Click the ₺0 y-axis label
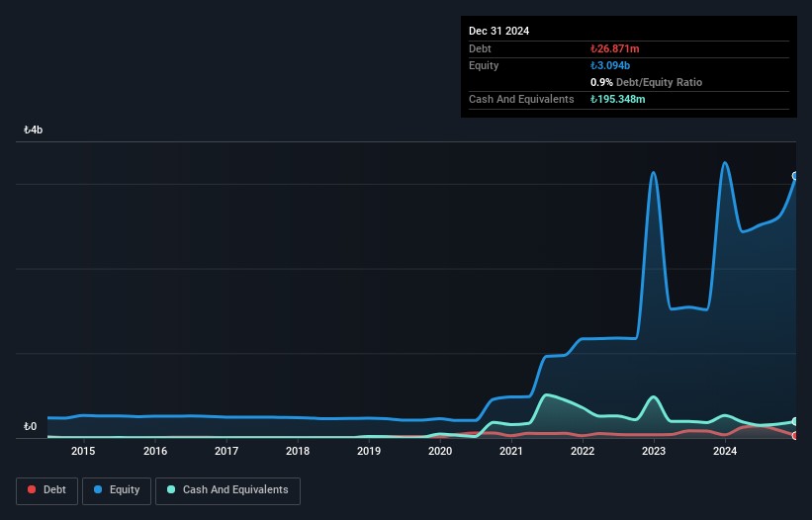Screen dimensions: 812x520 pos(30,427)
